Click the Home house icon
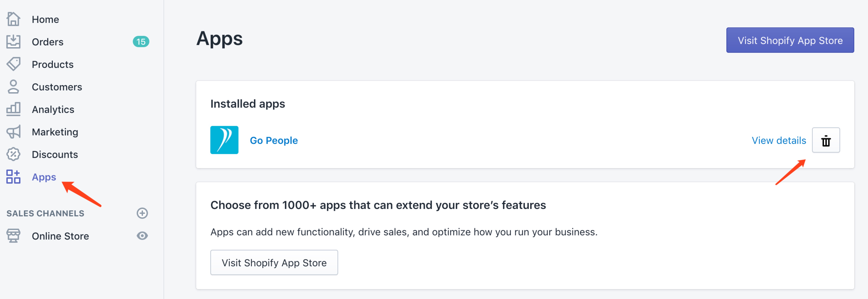868x299 pixels. tap(14, 19)
